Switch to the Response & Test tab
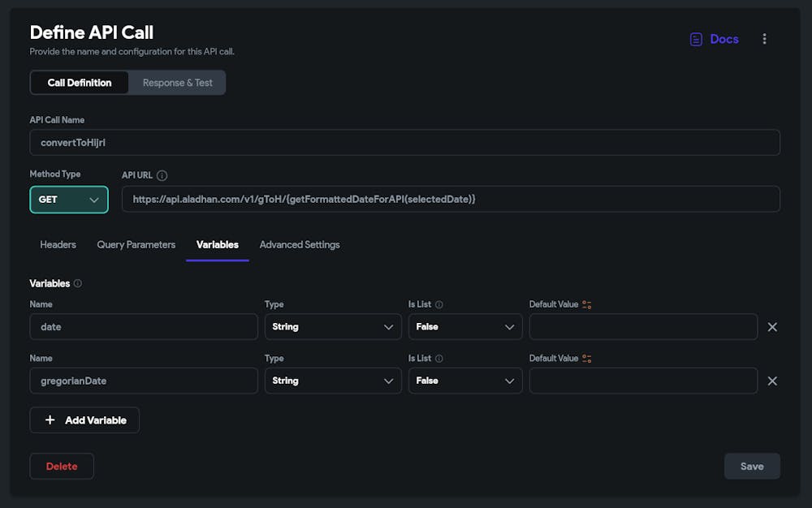812x508 pixels. point(177,83)
